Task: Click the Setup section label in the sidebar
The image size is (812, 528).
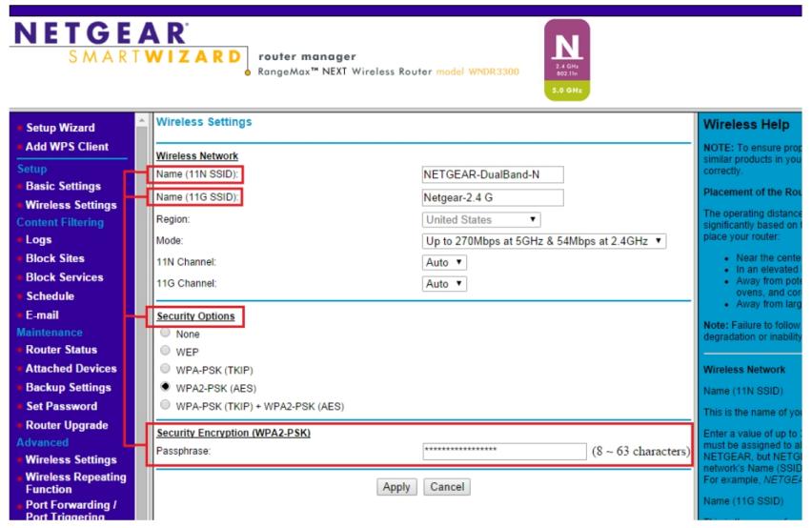Action: pos(32,169)
